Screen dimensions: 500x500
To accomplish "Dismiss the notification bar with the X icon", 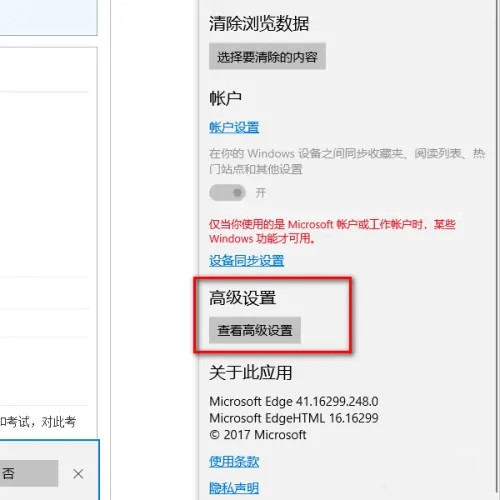I will (78, 474).
